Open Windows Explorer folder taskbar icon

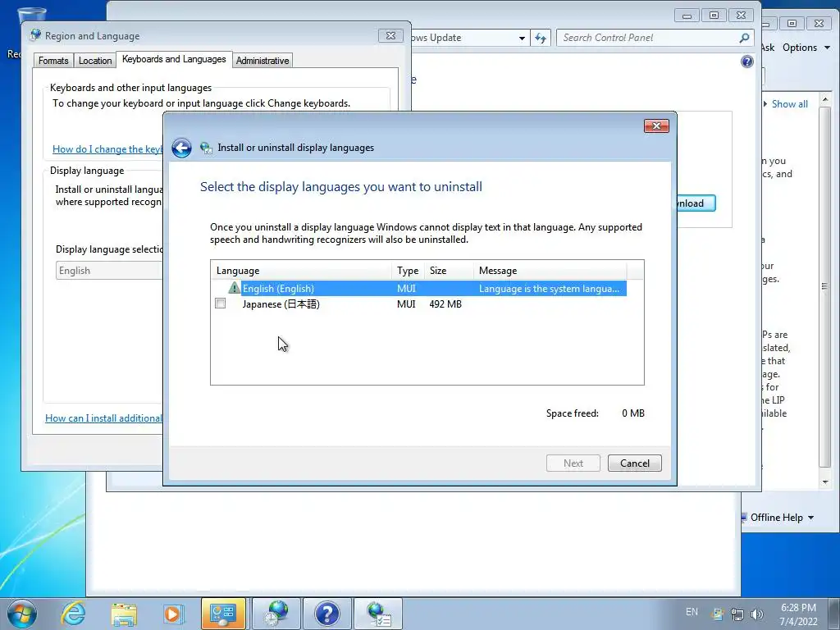click(x=124, y=614)
